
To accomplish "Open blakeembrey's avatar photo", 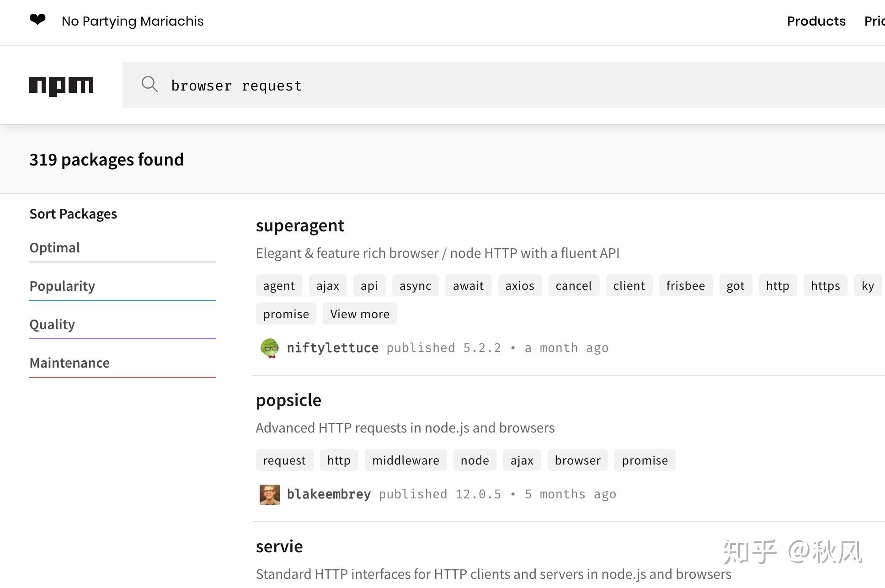I will pyautogui.click(x=270, y=495).
